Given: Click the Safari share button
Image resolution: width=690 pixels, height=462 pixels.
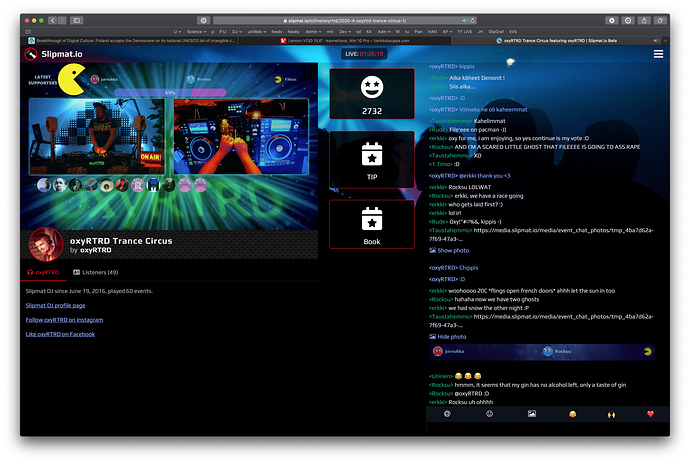Looking at the screenshot, I should point(644,20).
